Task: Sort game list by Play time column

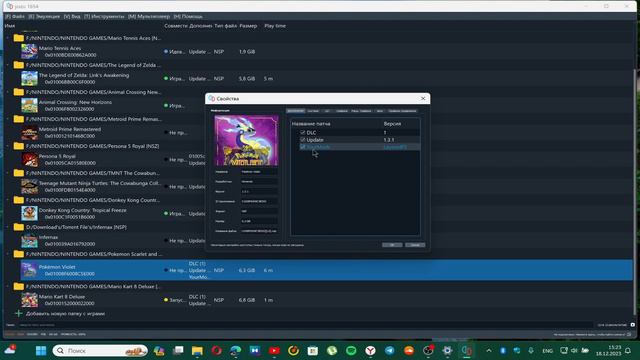Action: pyautogui.click(x=275, y=26)
